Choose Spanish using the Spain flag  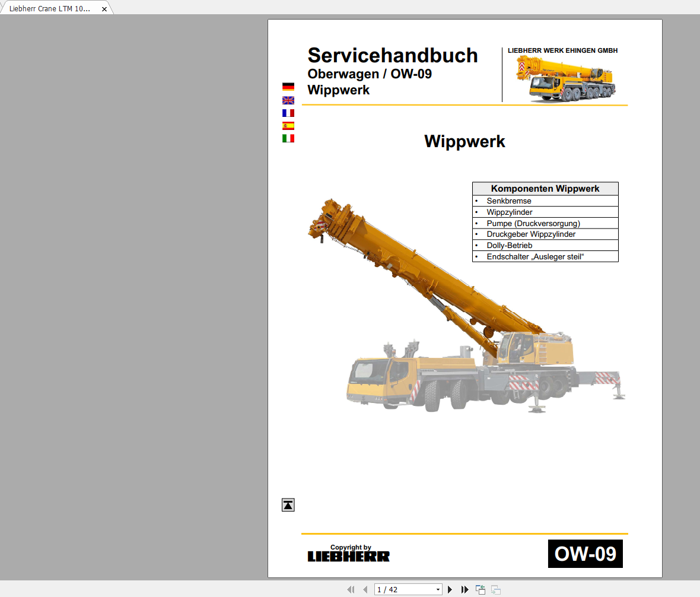click(x=288, y=125)
